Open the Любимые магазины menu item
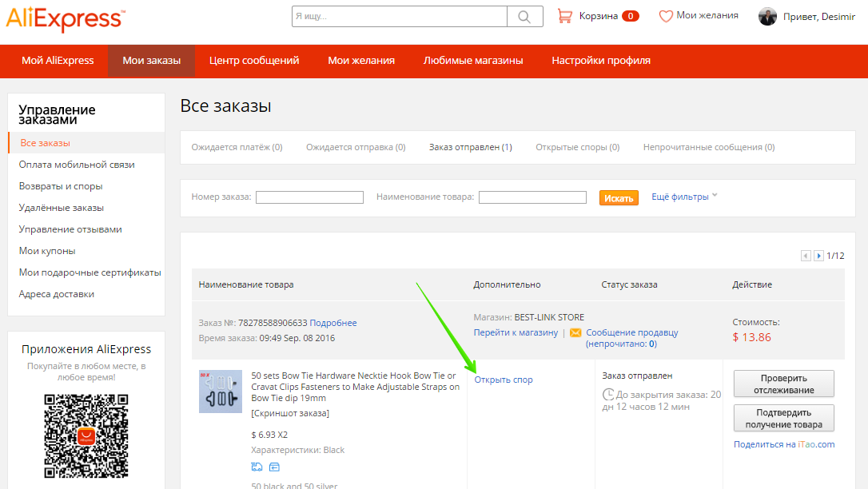This screenshot has height=489, width=868. click(473, 61)
